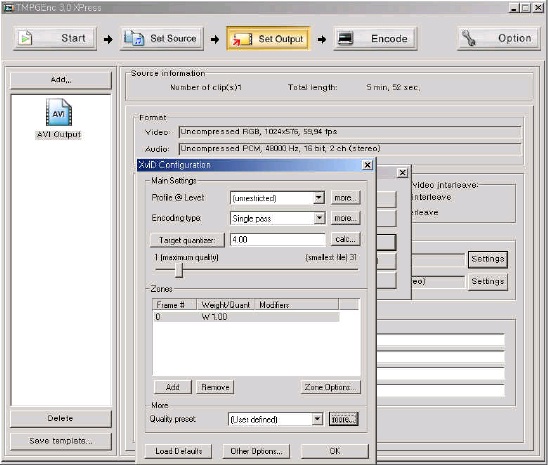Screen dimensions: 548x465
Task: Click the Remove zone button
Action: click(215, 387)
